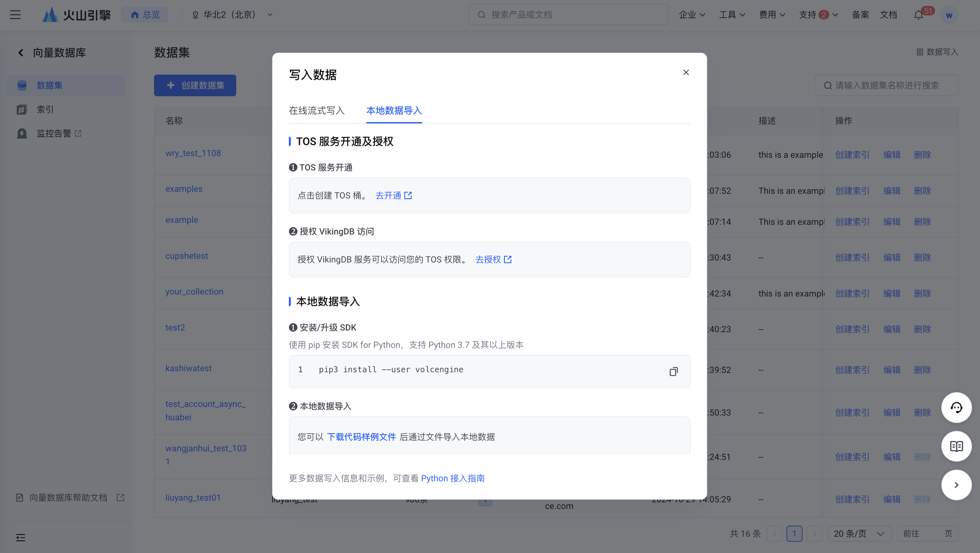Open 向量数据库帮助文档 external link

[x=70, y=498]
